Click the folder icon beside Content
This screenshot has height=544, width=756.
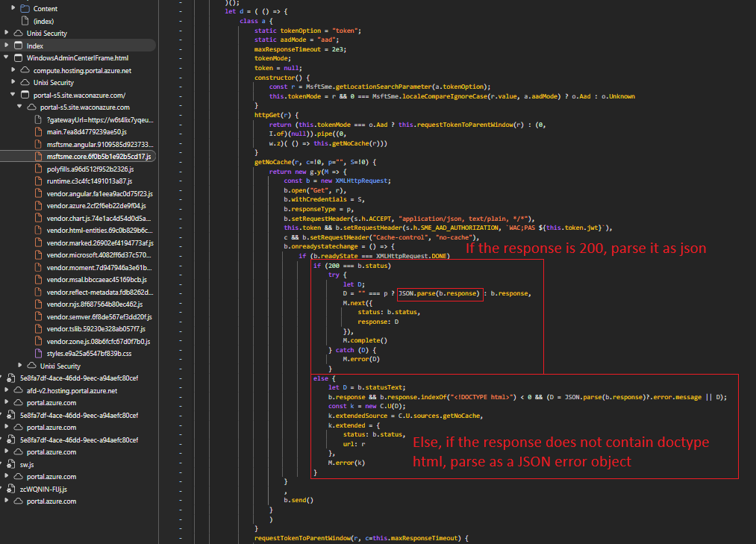[24, 8]
